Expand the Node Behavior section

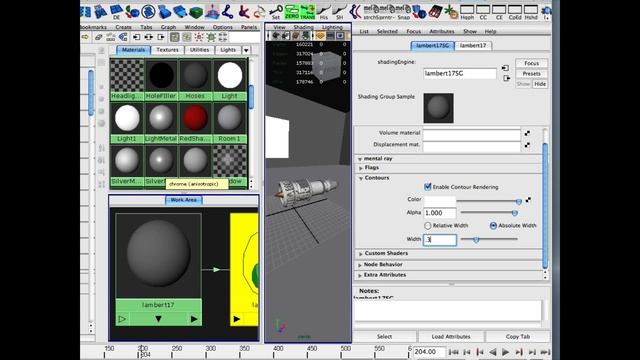[x=360, y=265]
